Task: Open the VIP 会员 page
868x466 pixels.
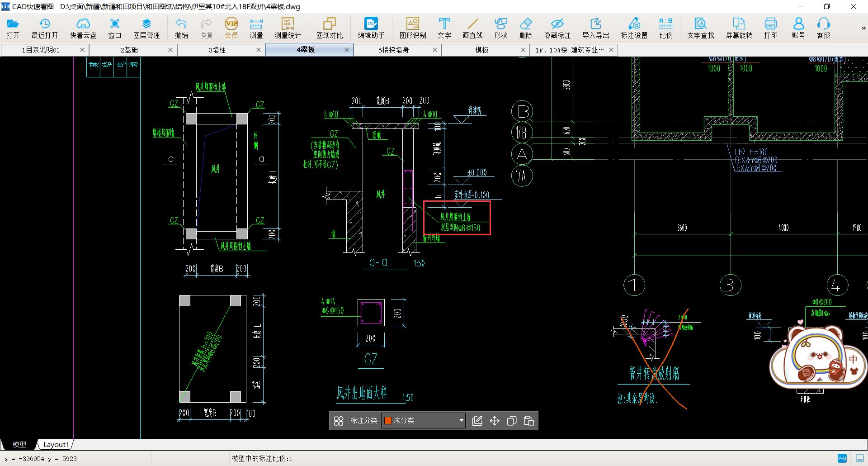Action: [x=231, y=28]
